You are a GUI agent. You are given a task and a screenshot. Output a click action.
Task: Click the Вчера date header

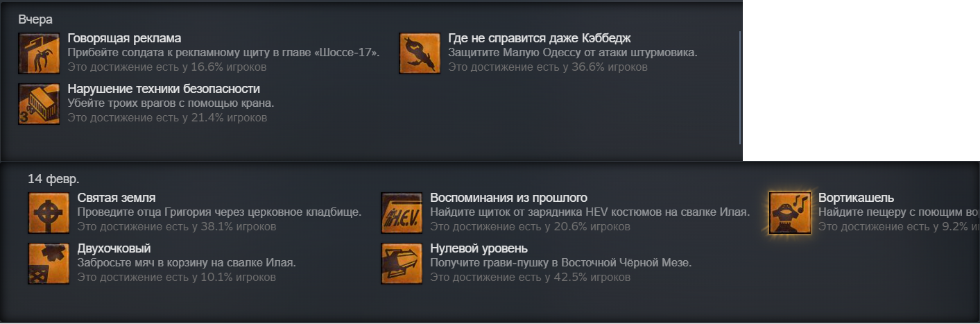pos(35,19)
